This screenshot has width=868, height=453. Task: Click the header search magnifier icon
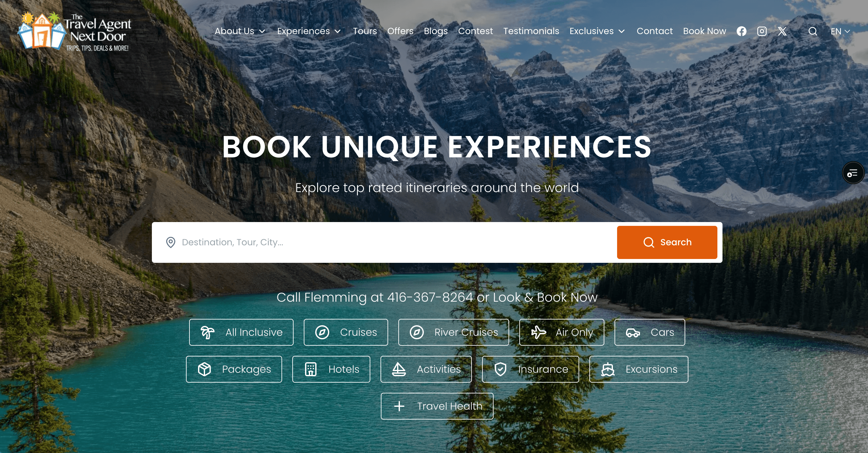[813, 31]
